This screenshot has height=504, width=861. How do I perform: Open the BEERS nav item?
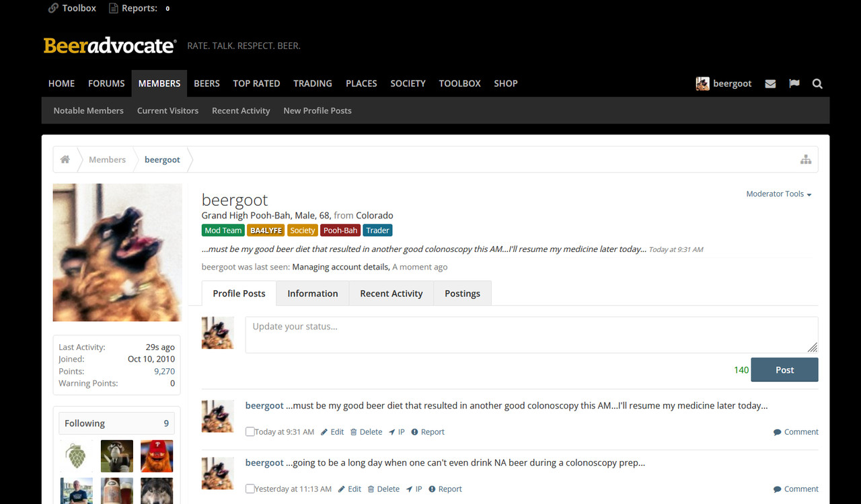pos(207,83)
